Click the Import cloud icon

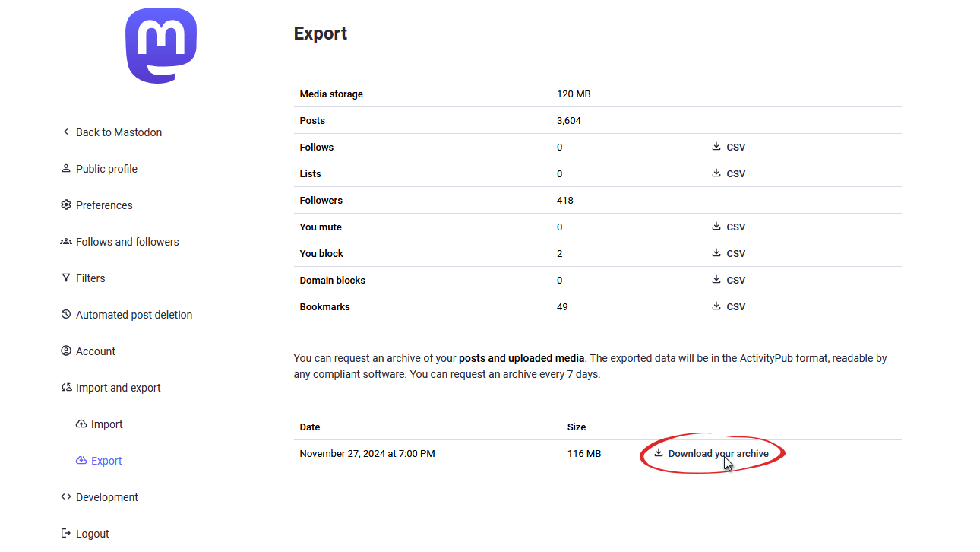81,424
